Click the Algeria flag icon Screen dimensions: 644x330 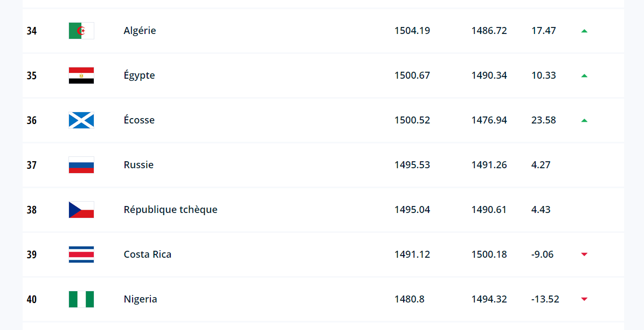tap(81, 31)
